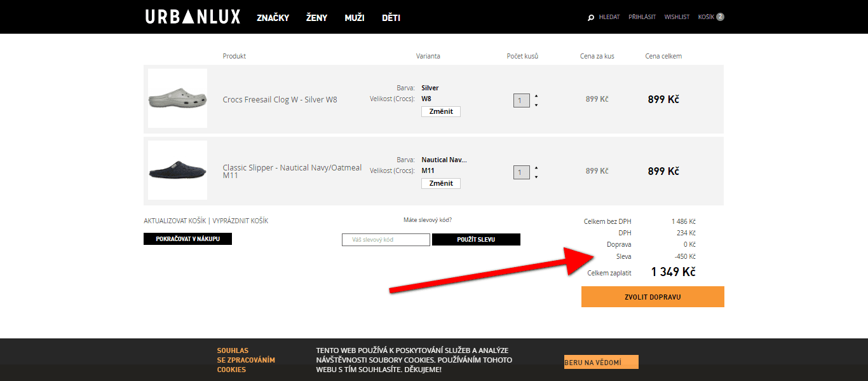Open Classic Slipper product thumbnail

pos(177,170)
